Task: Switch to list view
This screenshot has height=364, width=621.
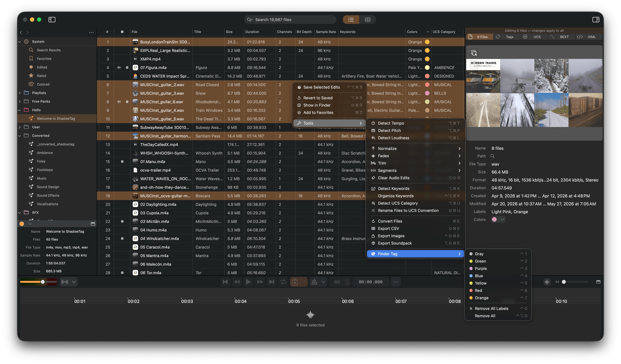Action: coord(351,19)
